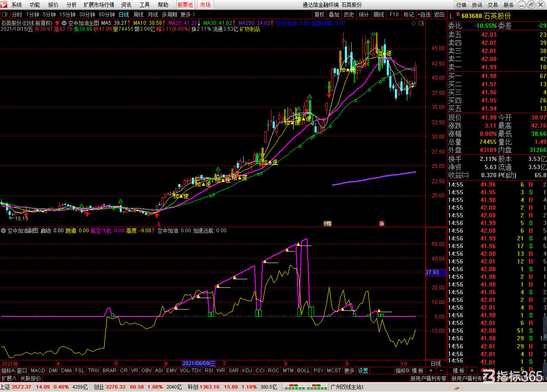This screenshot has width=547, height=392.
Task: Select 股票池 tab
Action: tap(185, 5)
